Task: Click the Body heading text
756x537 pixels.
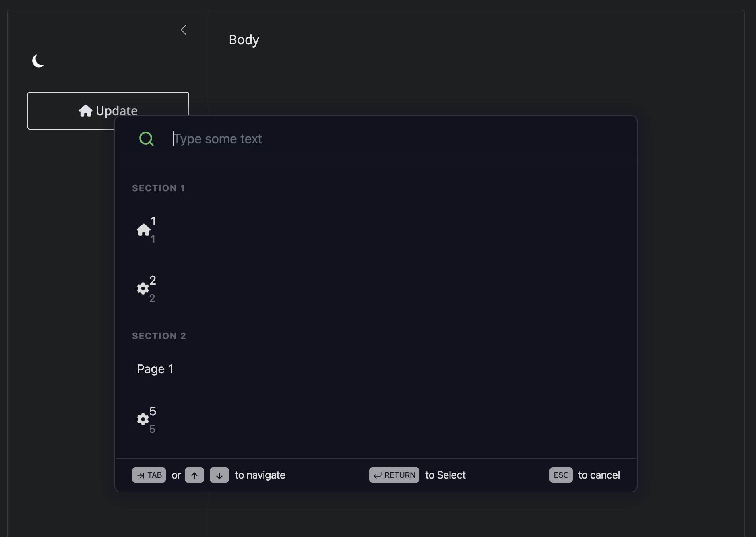Action: [x=244, y=40]
